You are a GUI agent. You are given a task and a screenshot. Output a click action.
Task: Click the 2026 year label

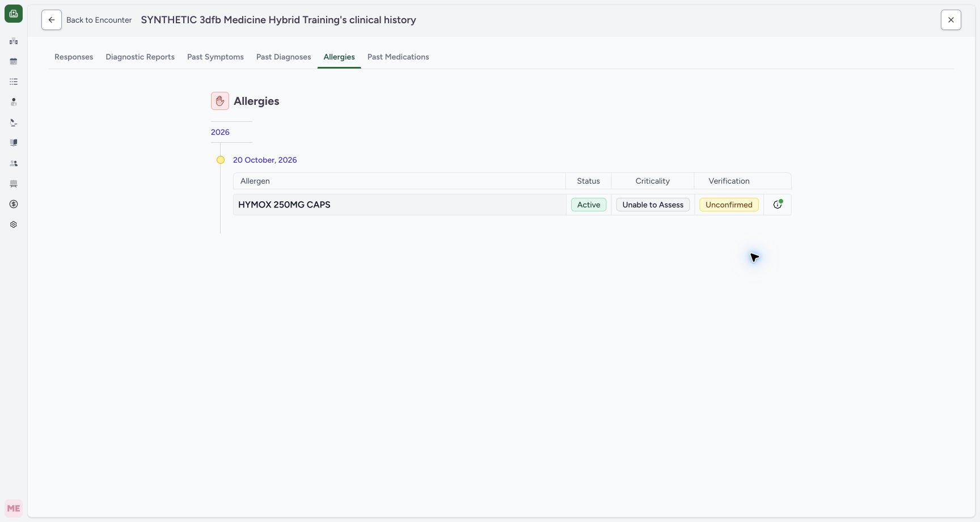coord(220,132)
